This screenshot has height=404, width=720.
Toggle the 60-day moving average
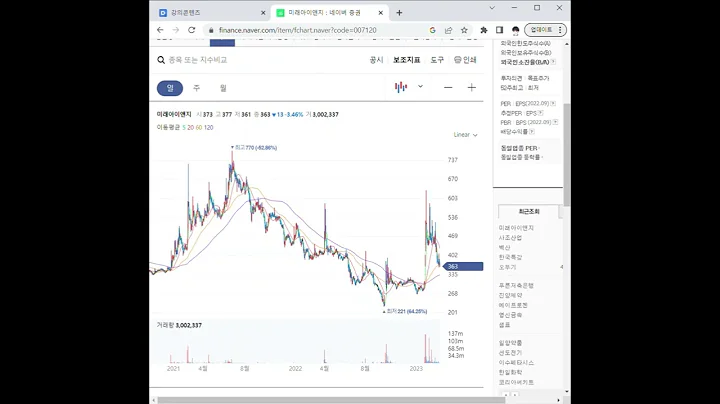pyautogui.click(x=199, y=128)
